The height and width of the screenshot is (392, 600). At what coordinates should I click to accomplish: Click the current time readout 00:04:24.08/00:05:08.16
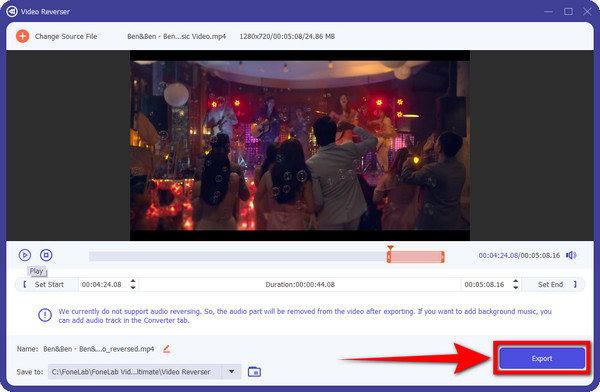[x=519, y=255]
